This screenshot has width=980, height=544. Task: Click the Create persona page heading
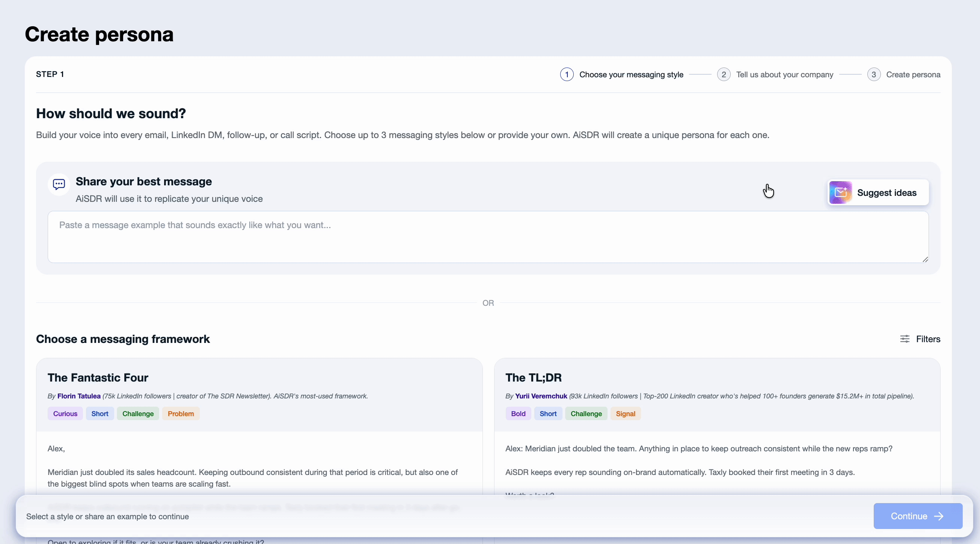(99, 35)
